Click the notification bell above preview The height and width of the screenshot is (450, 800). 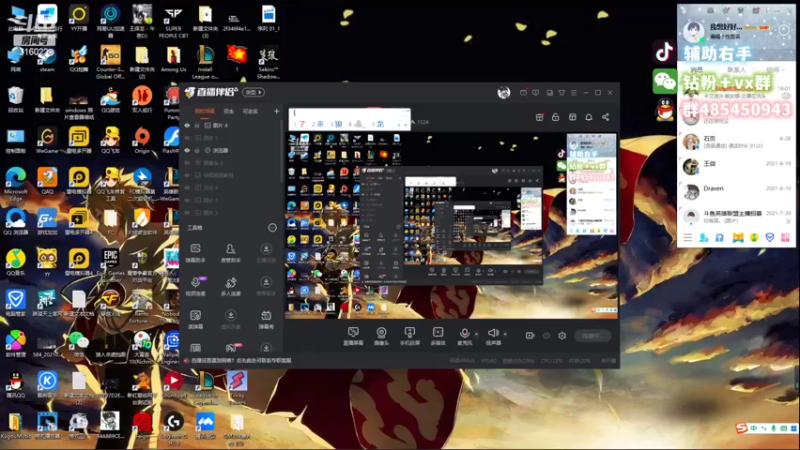[589, 117]
